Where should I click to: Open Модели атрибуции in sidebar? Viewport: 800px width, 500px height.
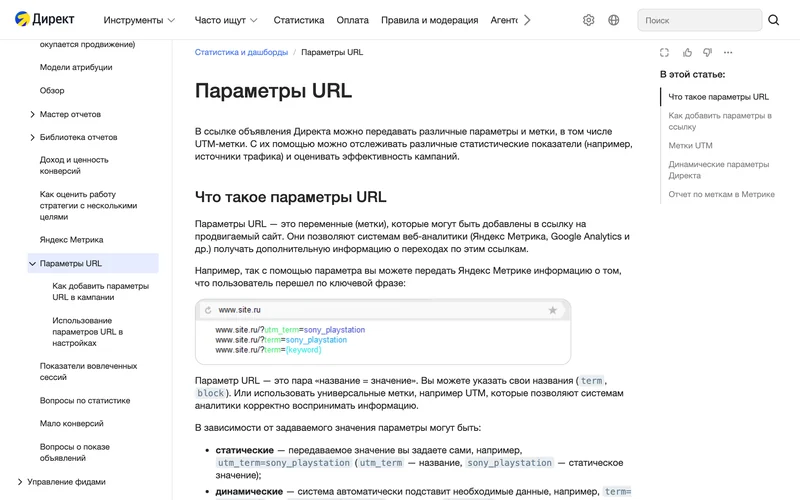(x=76, y=67)
